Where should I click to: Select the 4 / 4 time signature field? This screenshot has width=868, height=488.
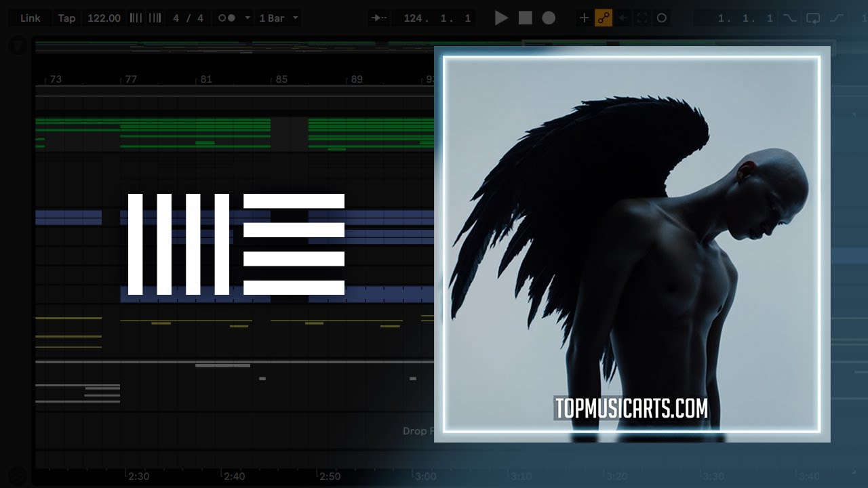click(x=188, y=18)
